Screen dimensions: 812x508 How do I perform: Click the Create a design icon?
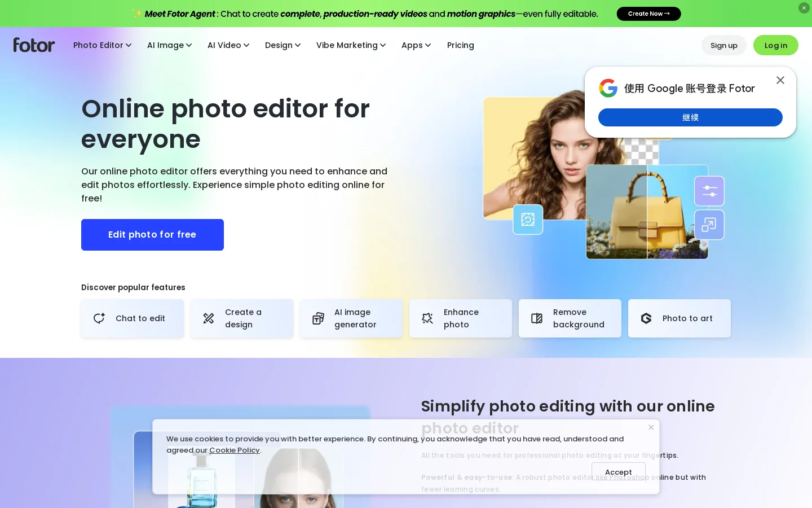coord(209,318)
